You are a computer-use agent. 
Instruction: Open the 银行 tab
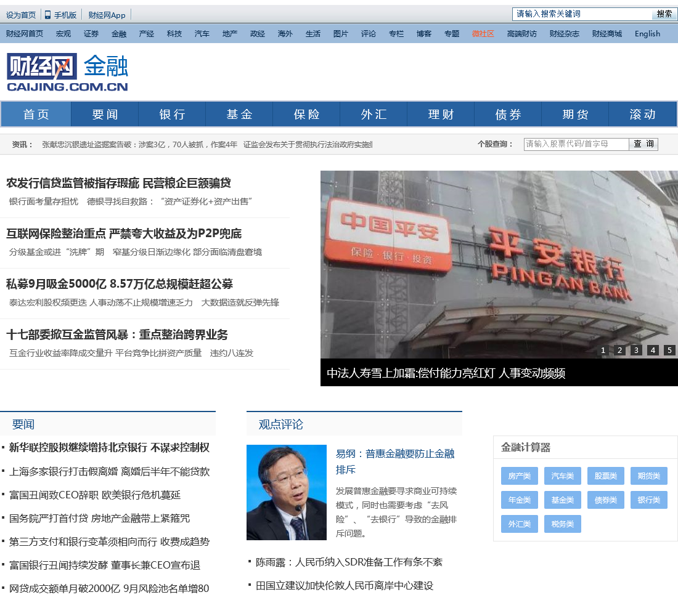tap(172, 114)
